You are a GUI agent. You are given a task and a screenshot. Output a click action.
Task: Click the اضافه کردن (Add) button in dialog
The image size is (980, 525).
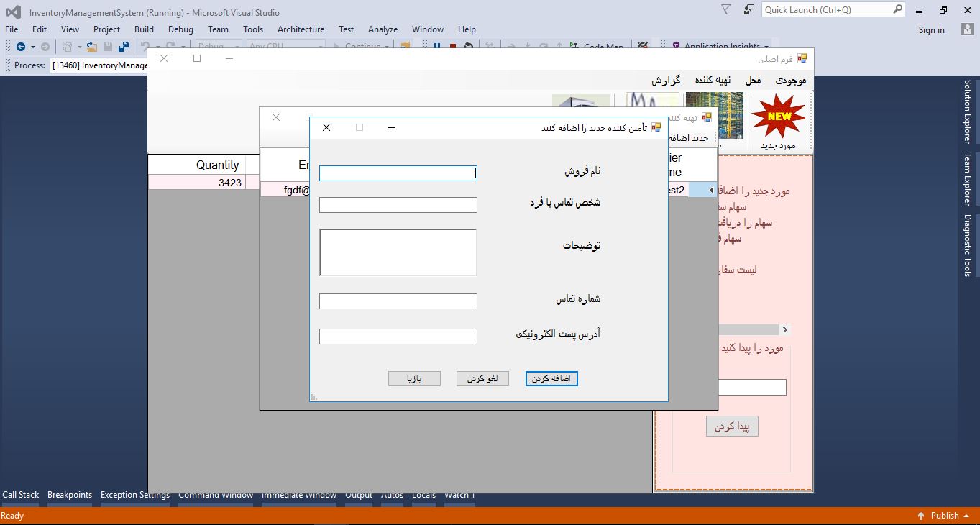(x=551, y=378)
